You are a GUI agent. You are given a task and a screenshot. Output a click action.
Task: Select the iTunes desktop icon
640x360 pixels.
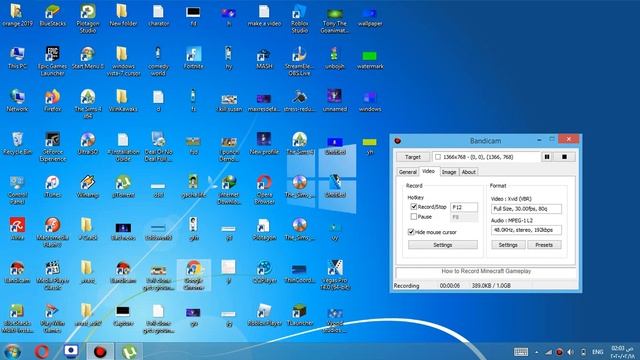point(53,187)
